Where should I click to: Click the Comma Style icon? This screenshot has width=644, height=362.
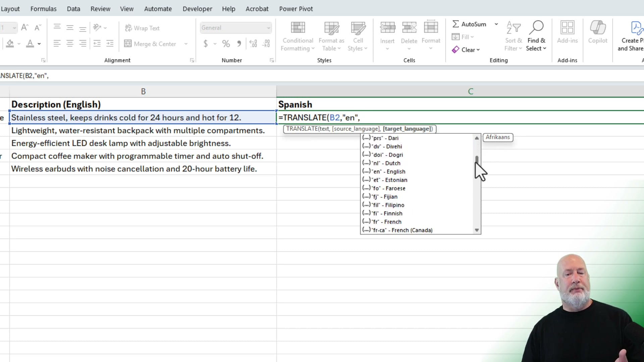[x=239, y=44]
